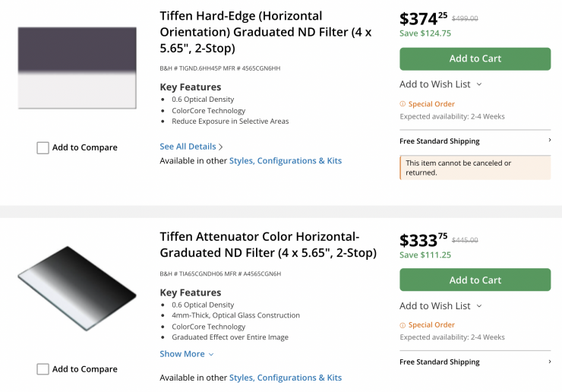Image resolution: width=562 pixels, height=392 pixels.
Task: Click the Hard-Edge filter product image
Action: 77,68
